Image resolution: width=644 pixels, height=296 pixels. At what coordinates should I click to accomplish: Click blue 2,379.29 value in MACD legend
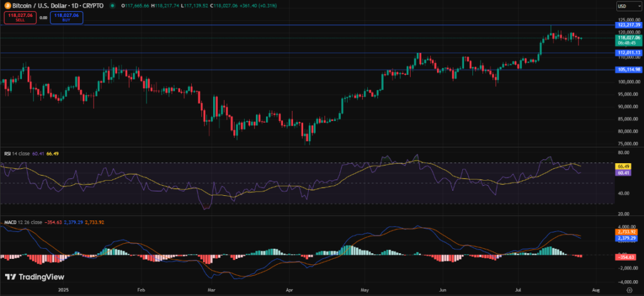point(74,222)
